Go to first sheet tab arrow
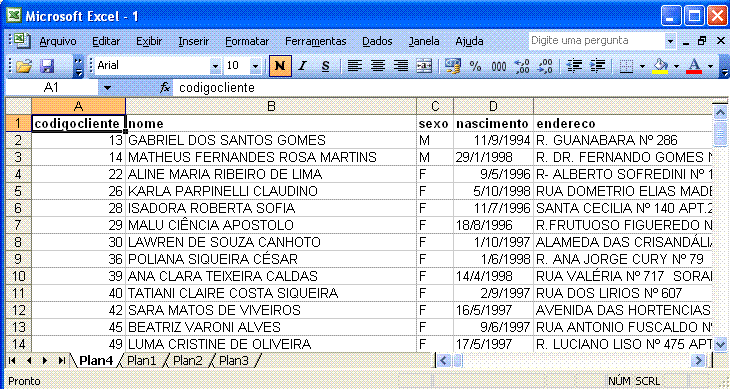730x389 pixels. pos(13,360)
